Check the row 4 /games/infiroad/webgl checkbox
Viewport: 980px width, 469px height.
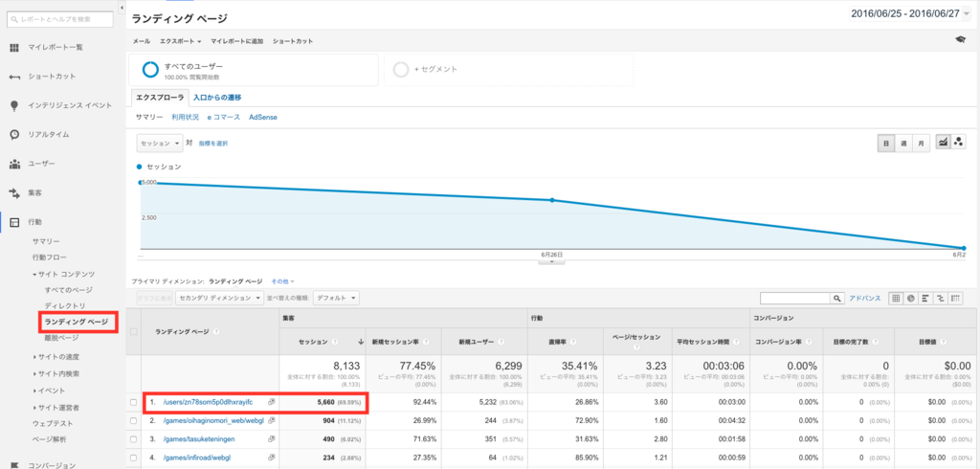coord(133,458)
